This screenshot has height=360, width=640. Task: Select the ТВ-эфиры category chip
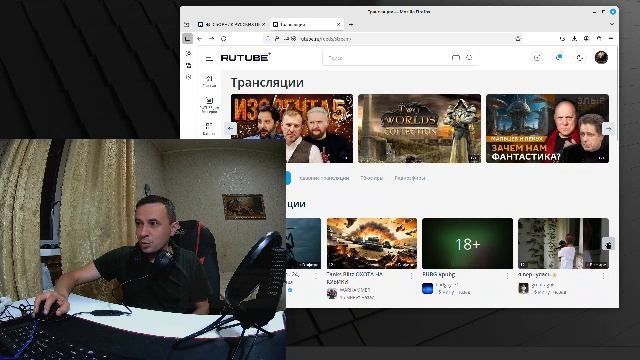(x=371, y=178)
